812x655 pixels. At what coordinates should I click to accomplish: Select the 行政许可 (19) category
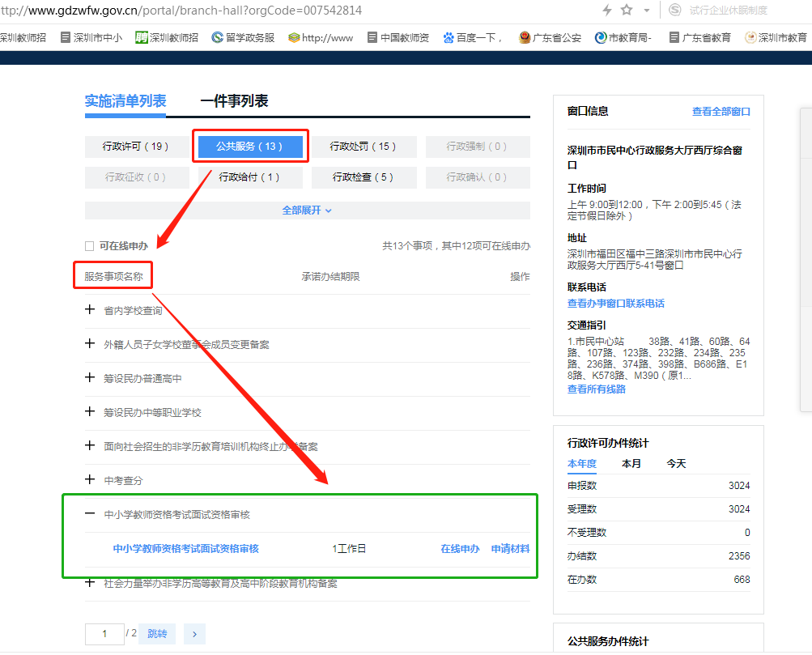coord(135,147)
